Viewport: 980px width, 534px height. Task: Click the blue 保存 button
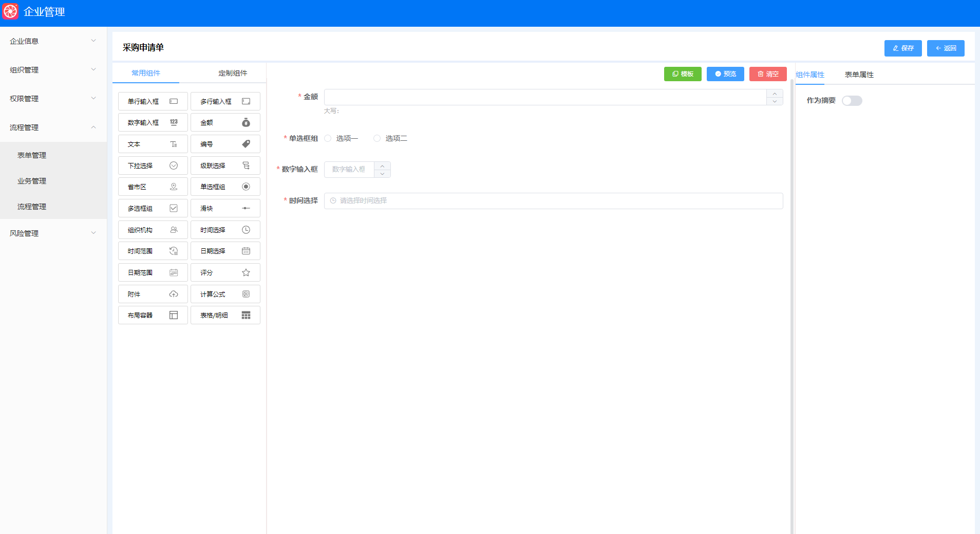pyautogui.click(x=903, y=48)
